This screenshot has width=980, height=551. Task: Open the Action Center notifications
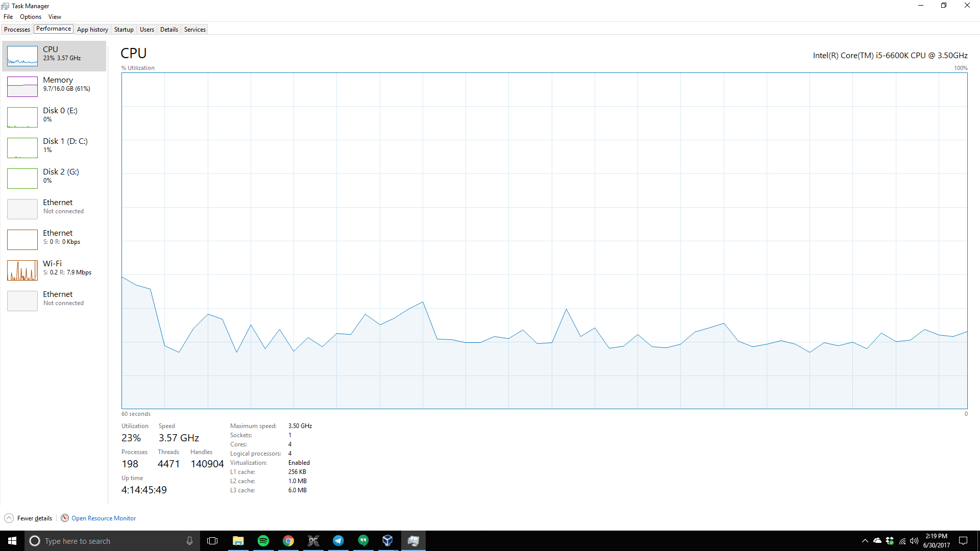point(963,541)
